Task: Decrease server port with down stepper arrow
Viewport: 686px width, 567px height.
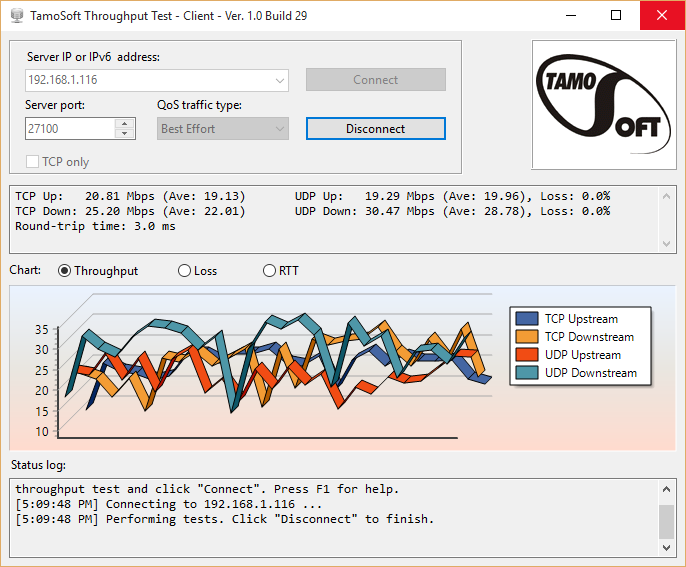Action: [x=125, y=134]
